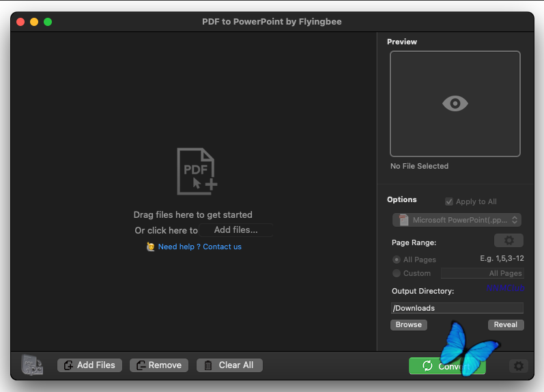
Task: Select the All Pages radio button
Action: 396,260
